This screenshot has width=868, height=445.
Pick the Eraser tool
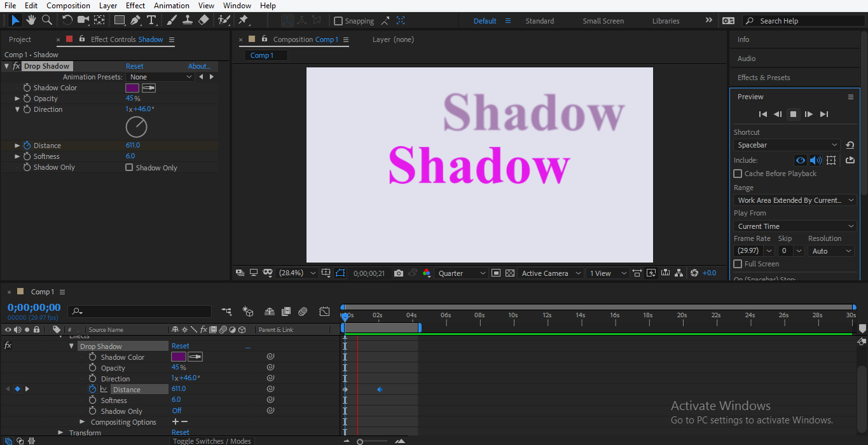(x=203, y=20)
